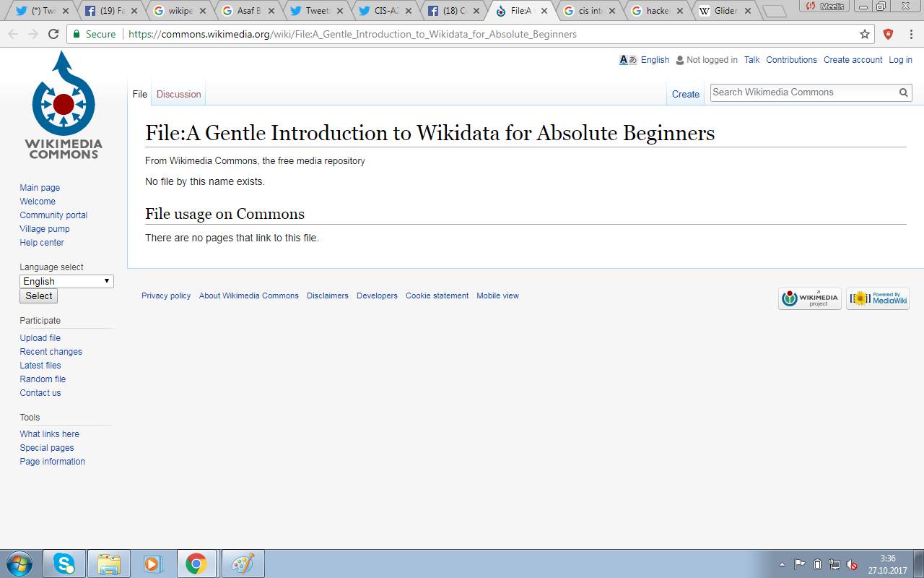Image resolution: width=924 pixels, height=578 pixels.
Task: Go to Main page in the sidebar
Action: (x=40, y=188)
